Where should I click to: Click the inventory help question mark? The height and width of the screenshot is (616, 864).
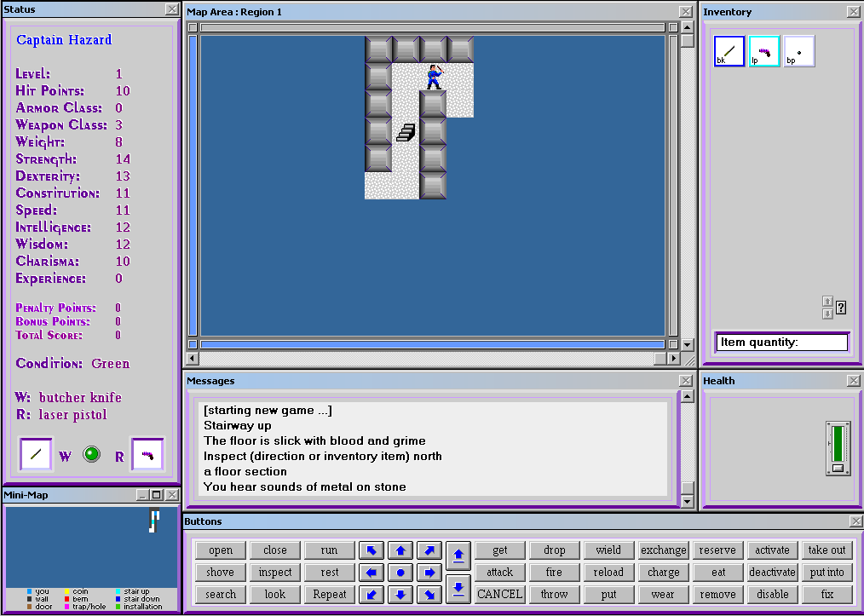(x=841, y=308)
